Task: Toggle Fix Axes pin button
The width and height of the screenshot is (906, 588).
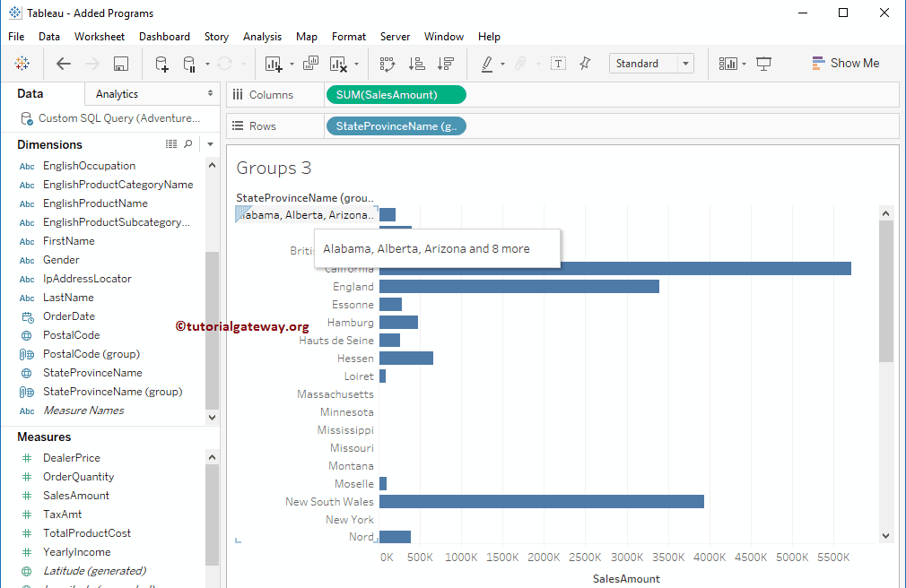Action: pos(585,64)
